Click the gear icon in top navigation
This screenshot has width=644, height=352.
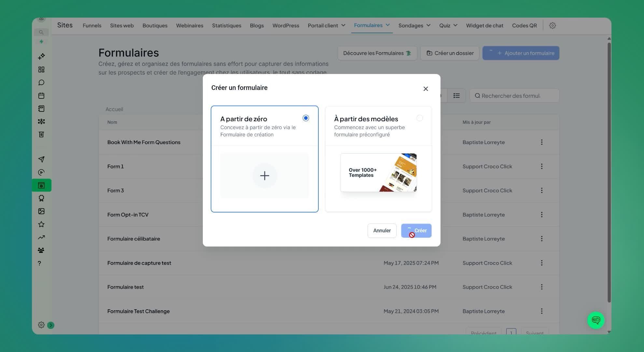552,25
